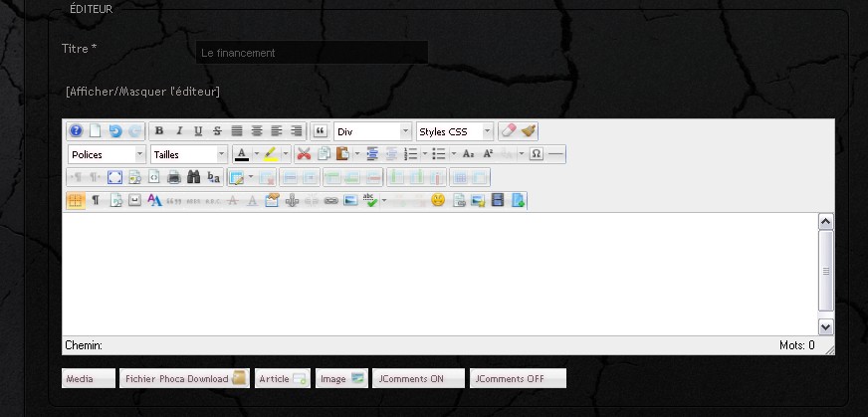Screen dimensions: 868x417
Task: Click the eraser remove formatting icon
Action: [509, 131]
